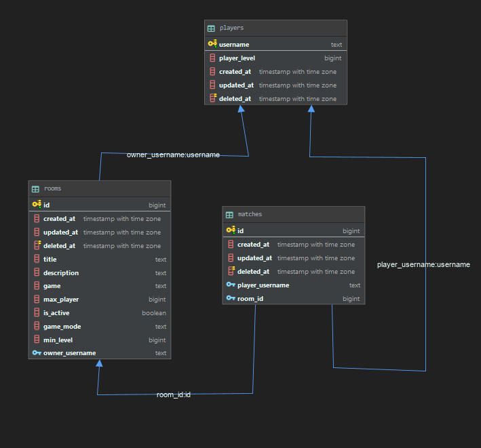The height and width of the screenshot is (448, 481).
Task: Click the player_username foreign key icon
Action: pos(231,285)
